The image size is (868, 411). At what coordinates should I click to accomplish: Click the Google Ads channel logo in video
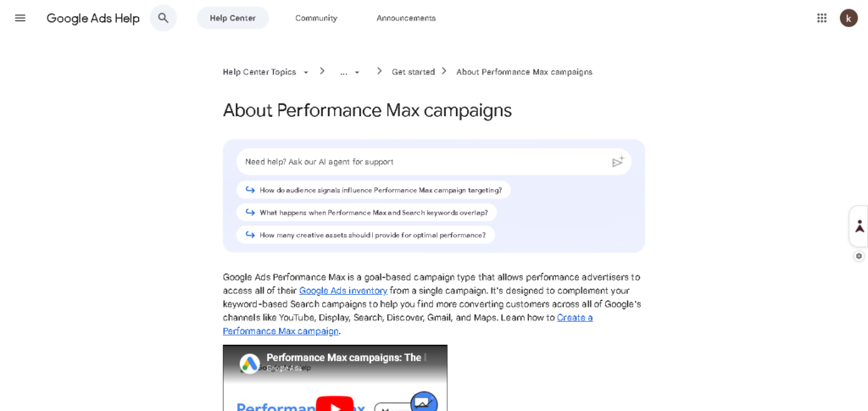[250, 364]
